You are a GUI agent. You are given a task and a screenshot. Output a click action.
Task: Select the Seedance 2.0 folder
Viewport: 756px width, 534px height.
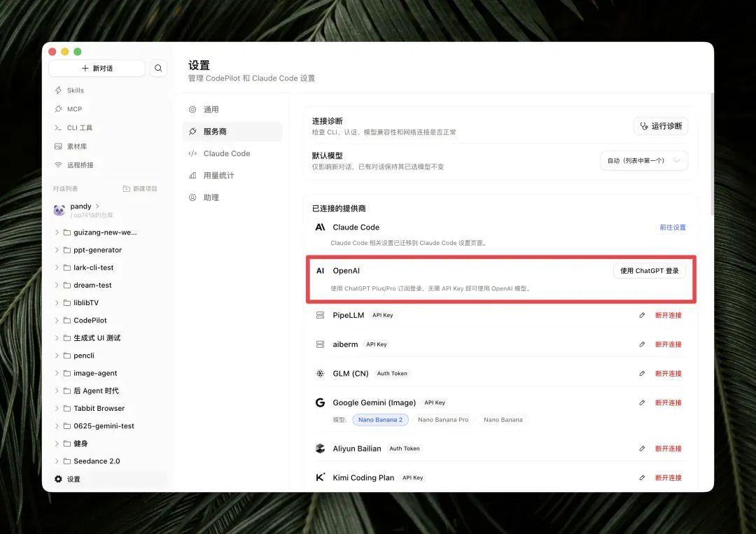pos(109,461)
